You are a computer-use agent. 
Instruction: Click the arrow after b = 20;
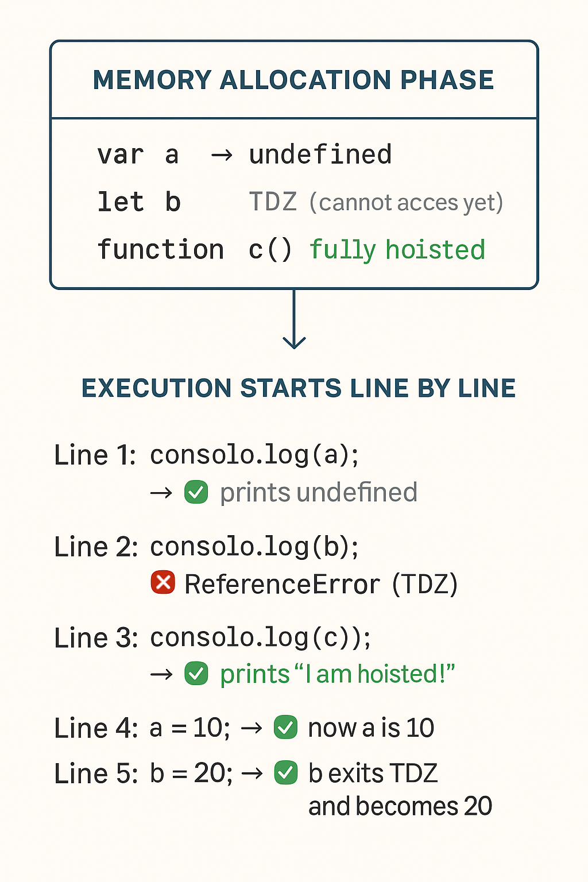[x=252, y=773]
